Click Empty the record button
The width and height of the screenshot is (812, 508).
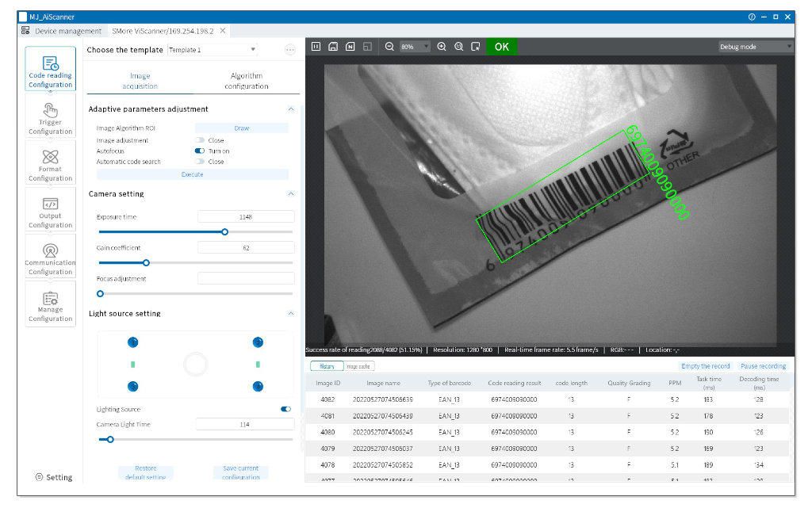[x=705, y=365]
